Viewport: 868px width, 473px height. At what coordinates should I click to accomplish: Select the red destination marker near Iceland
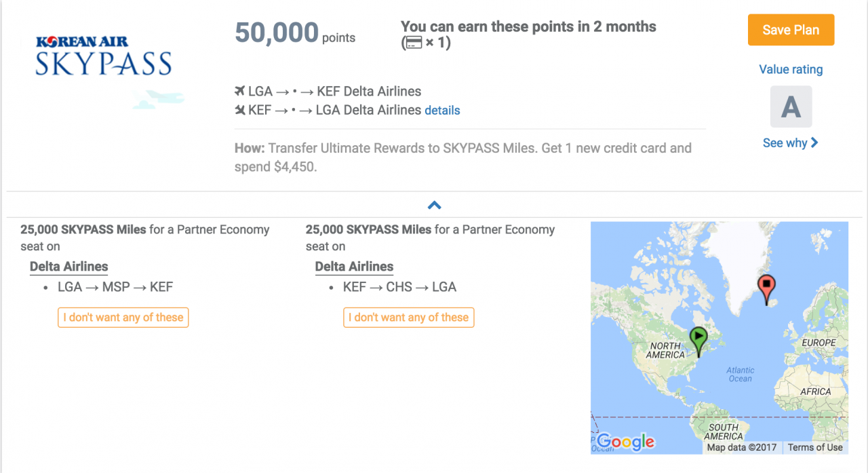click(766, 290)
